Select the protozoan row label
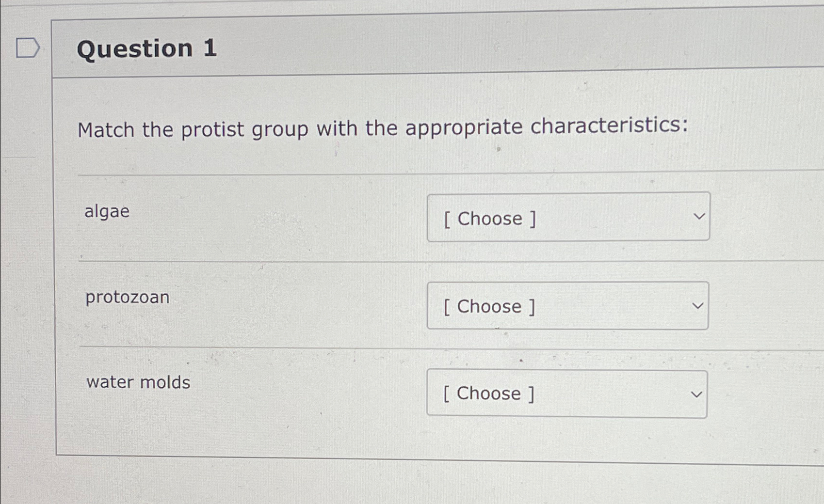 [x=127, y=298]
